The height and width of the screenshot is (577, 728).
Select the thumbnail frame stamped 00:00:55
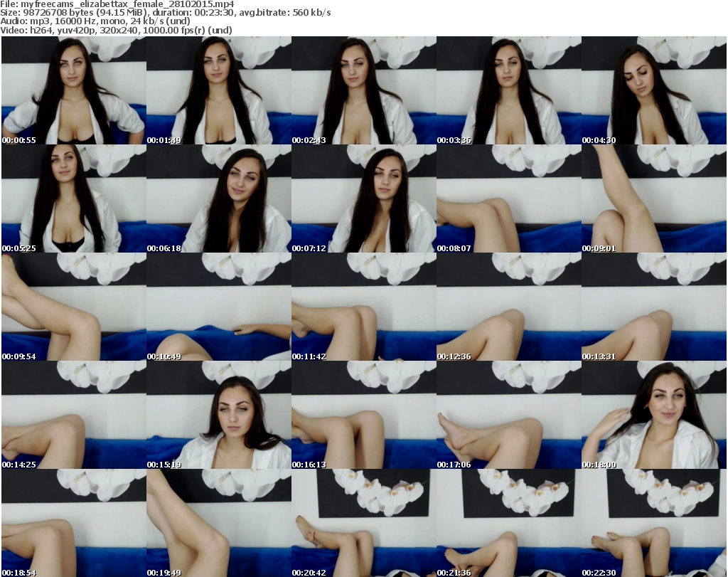pos(74,90)
